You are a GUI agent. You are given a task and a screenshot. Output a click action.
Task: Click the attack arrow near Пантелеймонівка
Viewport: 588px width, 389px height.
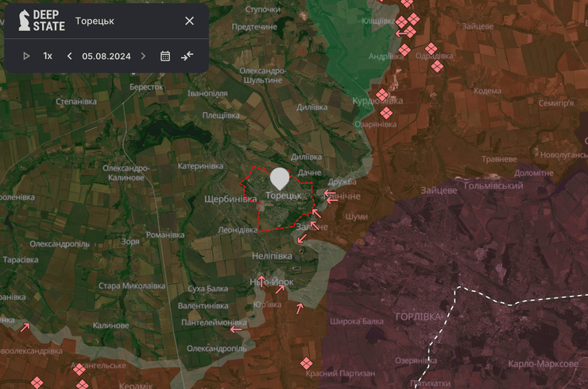coord(237,329)
